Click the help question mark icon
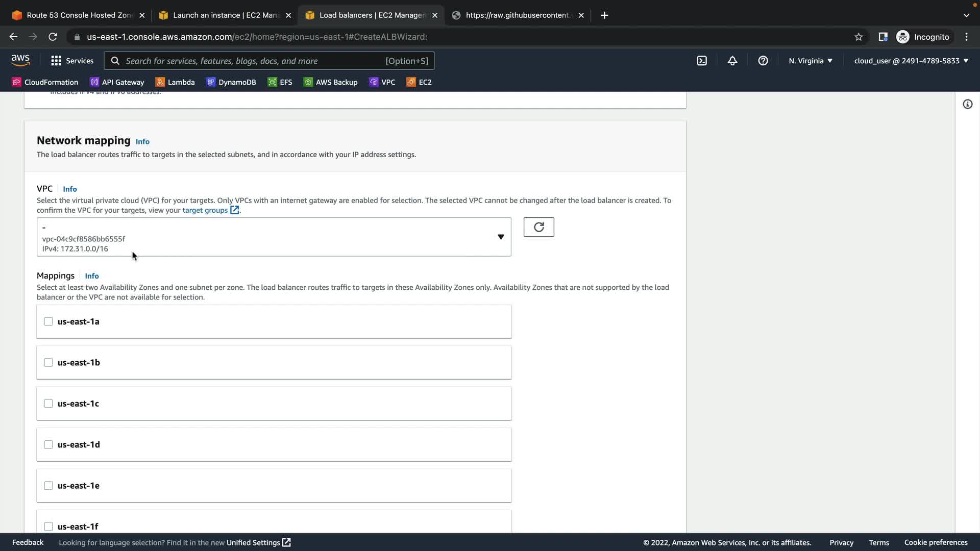 [763, 61]
